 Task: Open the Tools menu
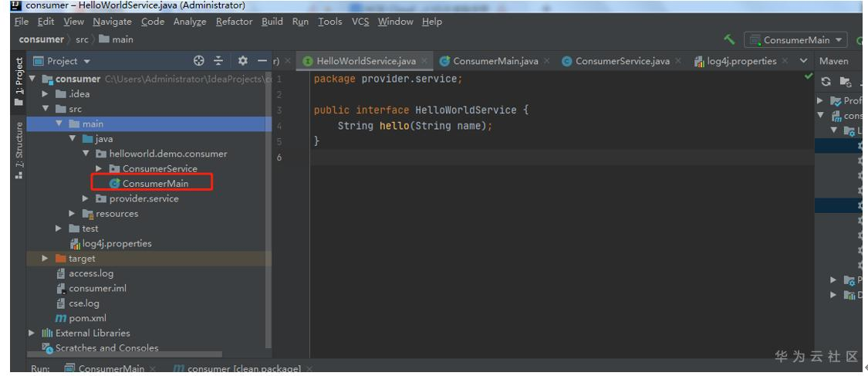coord(330,22)
